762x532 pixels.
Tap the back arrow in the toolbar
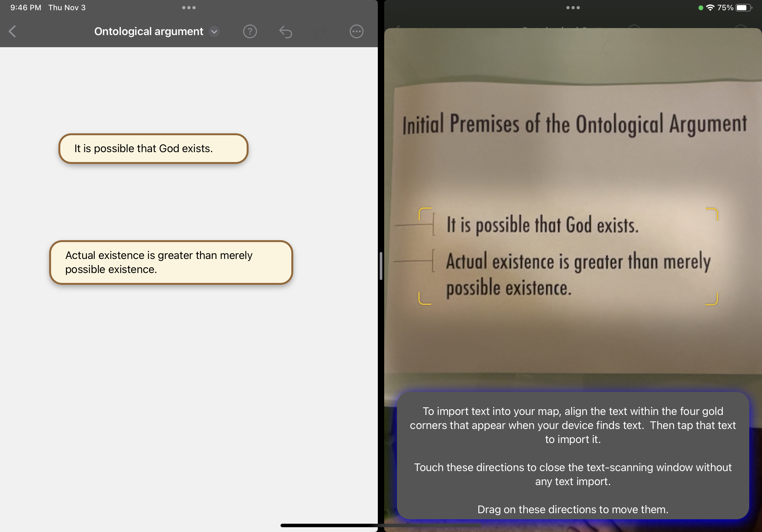13,32
